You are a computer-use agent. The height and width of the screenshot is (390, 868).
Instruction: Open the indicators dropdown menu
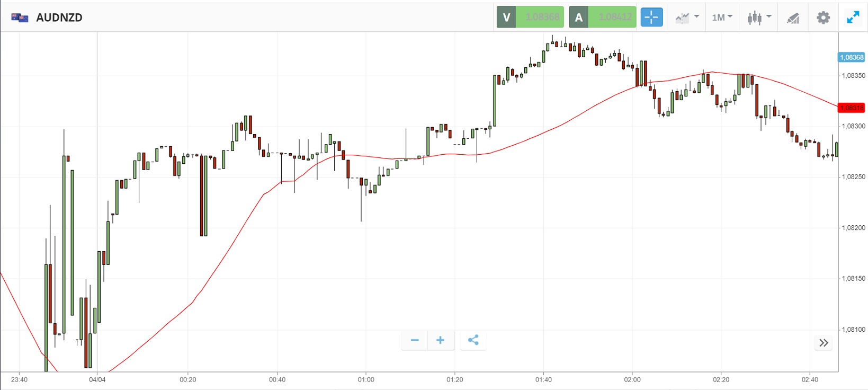[x=687, y=17]
